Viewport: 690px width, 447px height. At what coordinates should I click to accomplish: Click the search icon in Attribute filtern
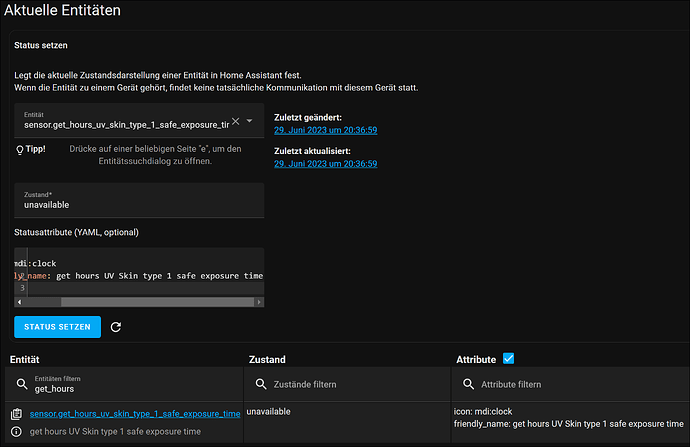[x=469, y=384]
